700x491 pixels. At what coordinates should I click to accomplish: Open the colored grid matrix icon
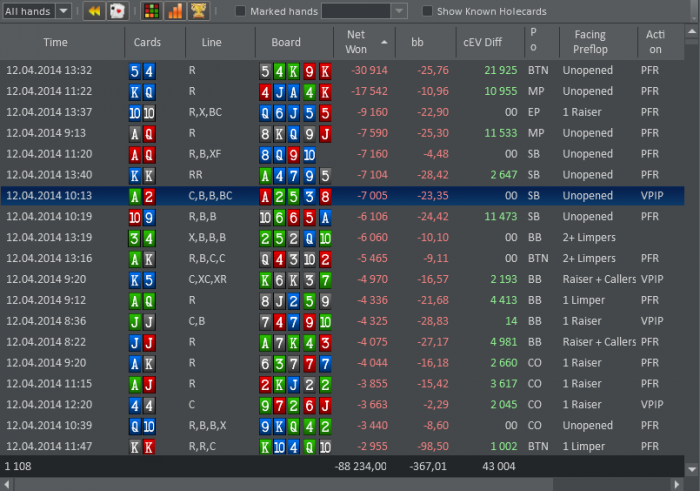point(152,11)
